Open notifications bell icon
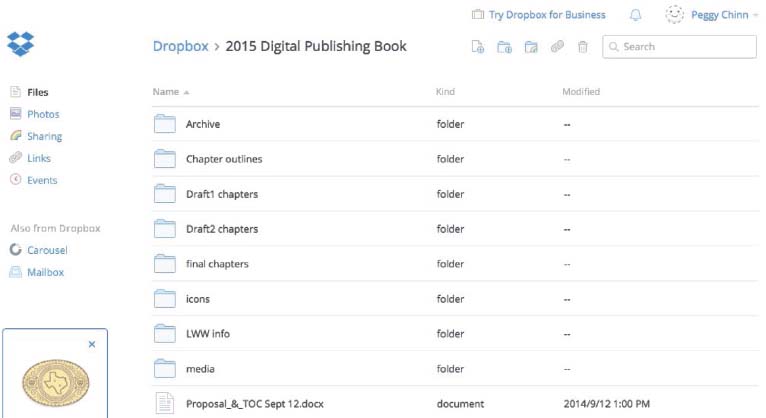Viewport: 766px width, 418px height. point(635,15)
